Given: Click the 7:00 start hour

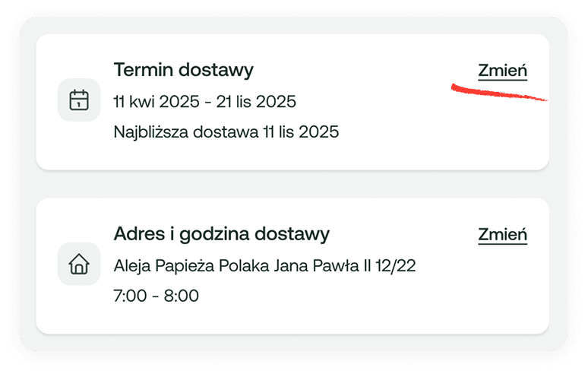Looking at the screenshot, I should click(130, 296).
